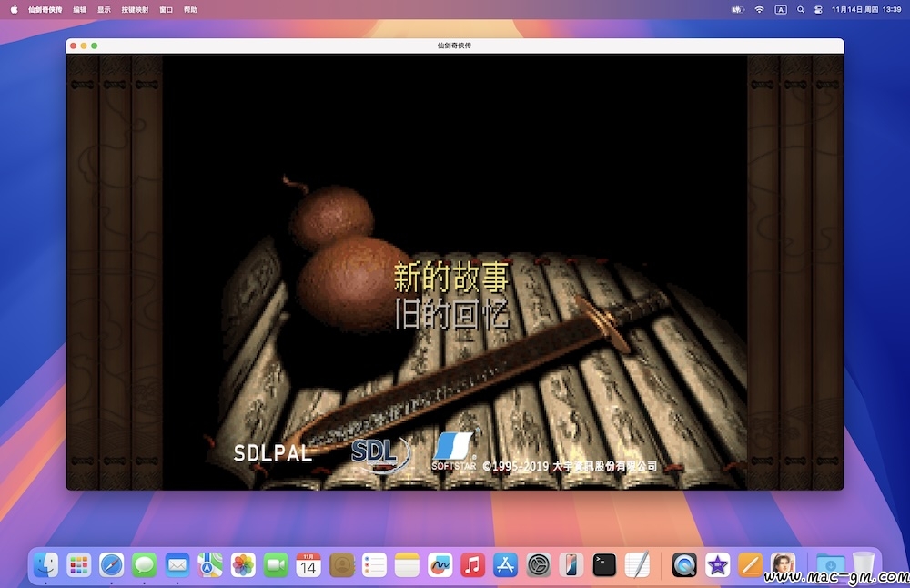Launch iMovie from the Dock
This screenshot has width=910, height=588.
(717, 564)
